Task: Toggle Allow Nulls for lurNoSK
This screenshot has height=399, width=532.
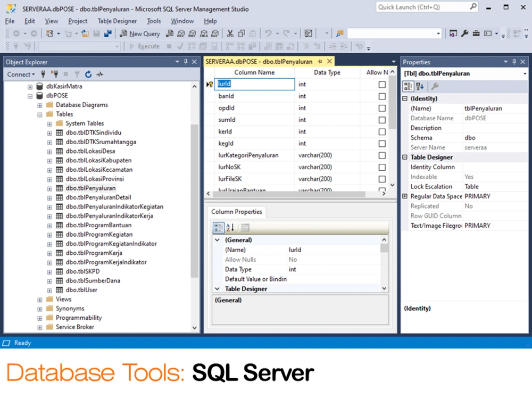Action: point(382,167)
